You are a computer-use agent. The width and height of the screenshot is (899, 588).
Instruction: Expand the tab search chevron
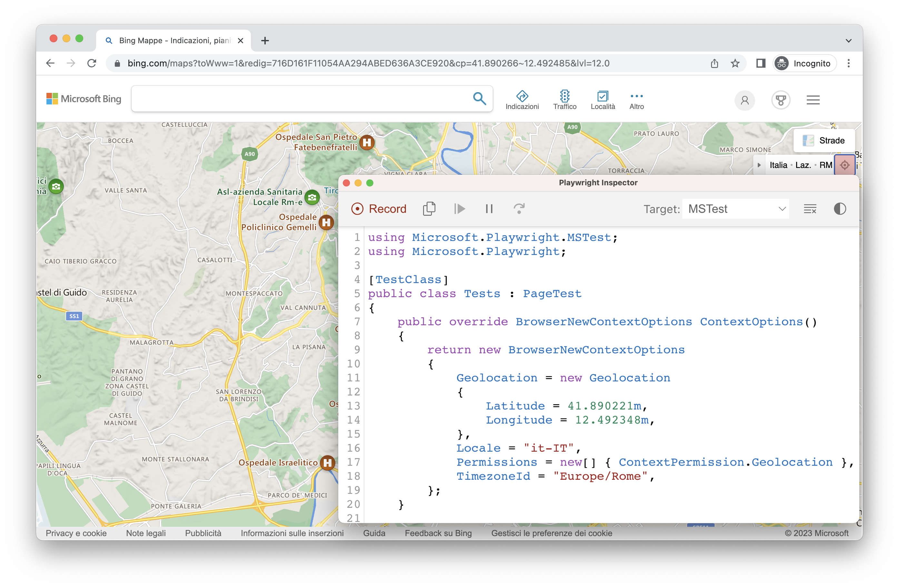point(849,40)
